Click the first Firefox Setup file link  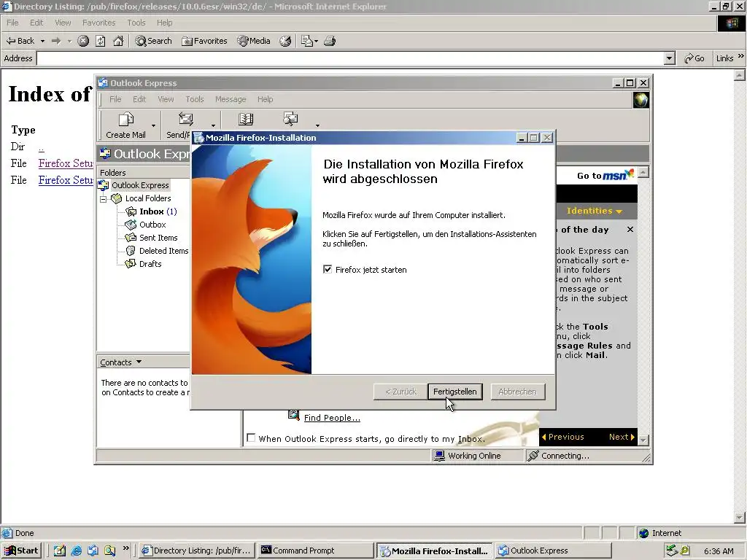pos(66,163)
